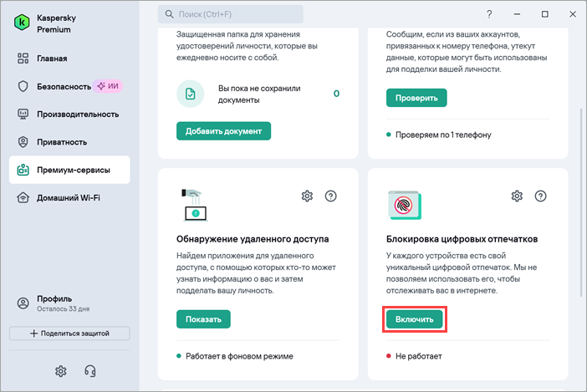Click 'Работает в фоновом режиме' status
The width and height of the screenshot is (587, 392).
pos(239,356)
